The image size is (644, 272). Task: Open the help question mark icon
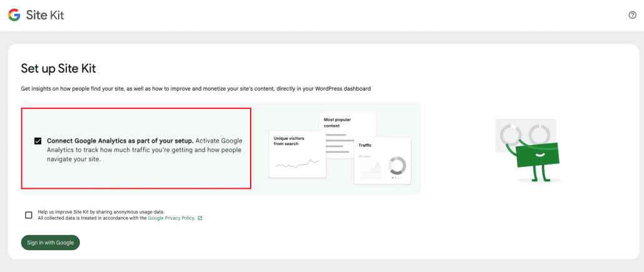(632, 15)
